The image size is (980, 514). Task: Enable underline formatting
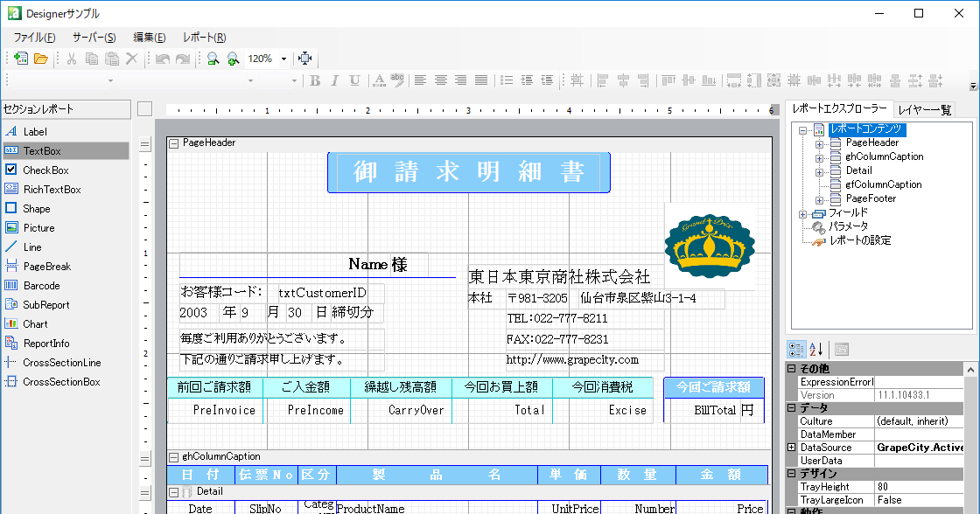(353, 80)
